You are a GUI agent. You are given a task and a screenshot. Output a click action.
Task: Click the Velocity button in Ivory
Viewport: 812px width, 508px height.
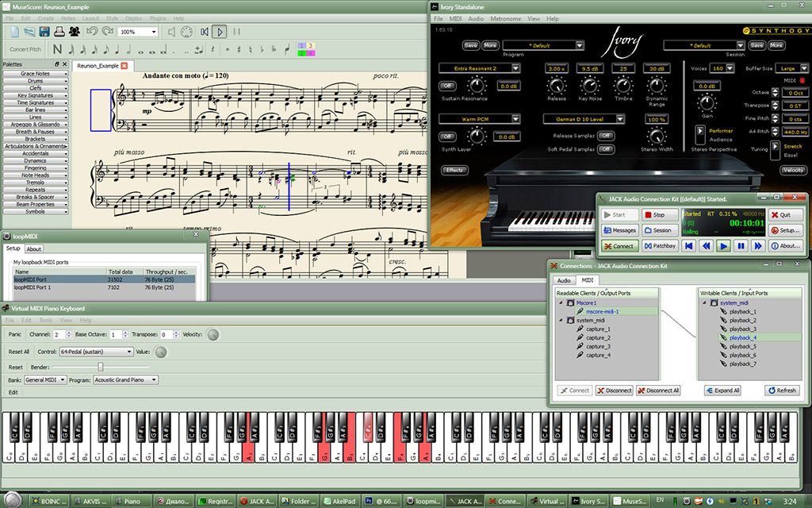click(793, 170)
